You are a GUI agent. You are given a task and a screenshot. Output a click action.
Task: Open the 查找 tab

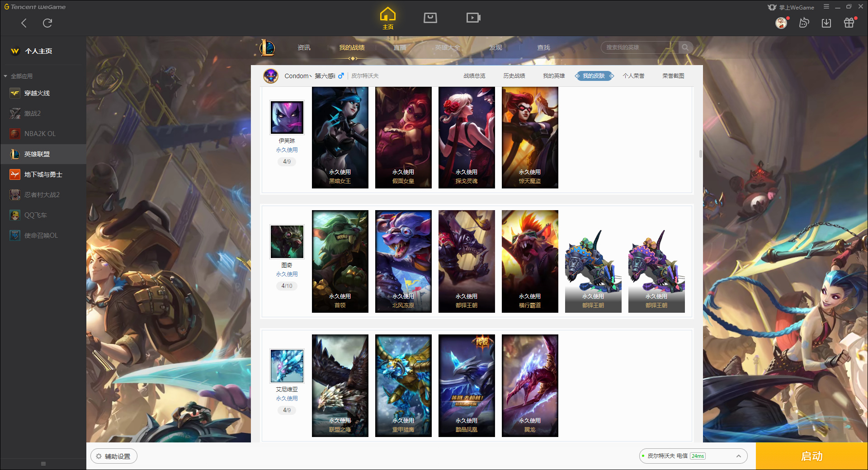[543, 47]
